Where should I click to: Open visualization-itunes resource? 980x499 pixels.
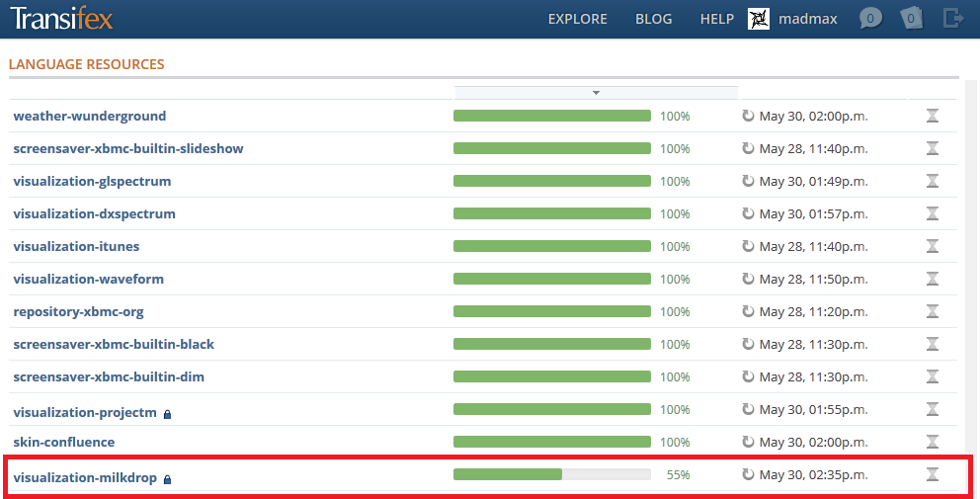pos(76,246)
